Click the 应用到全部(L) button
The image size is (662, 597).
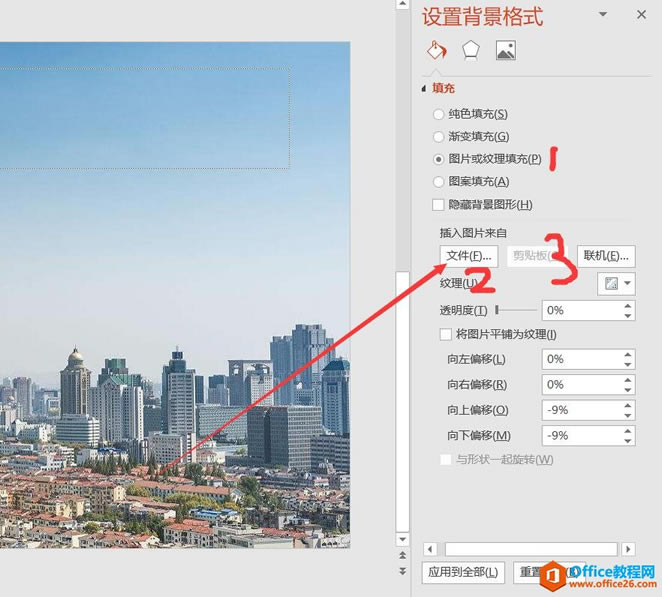(463, 573)
